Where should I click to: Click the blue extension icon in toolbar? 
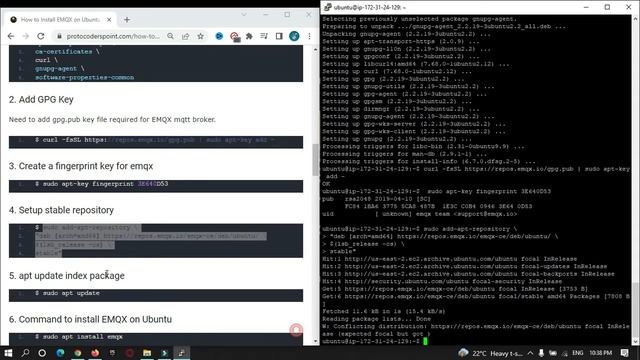(219, 36)
